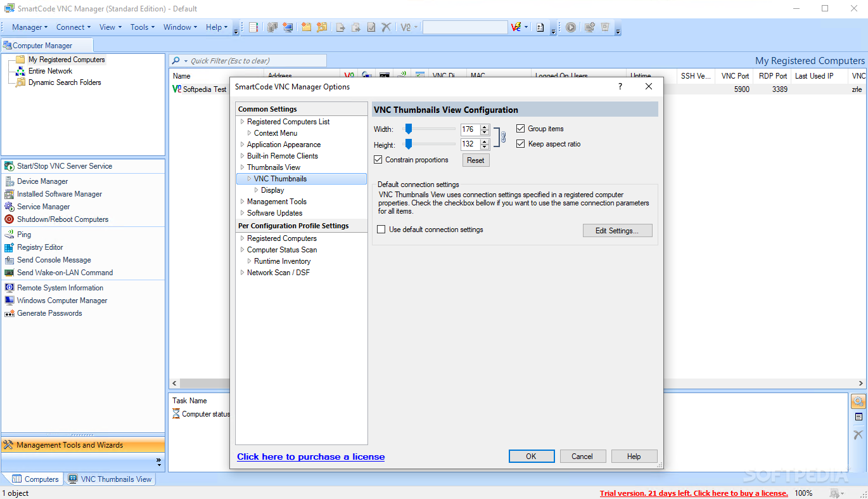Image resolution: width=868 pixels, height=499 pixels.
Task: Open Management Tools and Wizards panel header
Action: (x=83, y=445)
